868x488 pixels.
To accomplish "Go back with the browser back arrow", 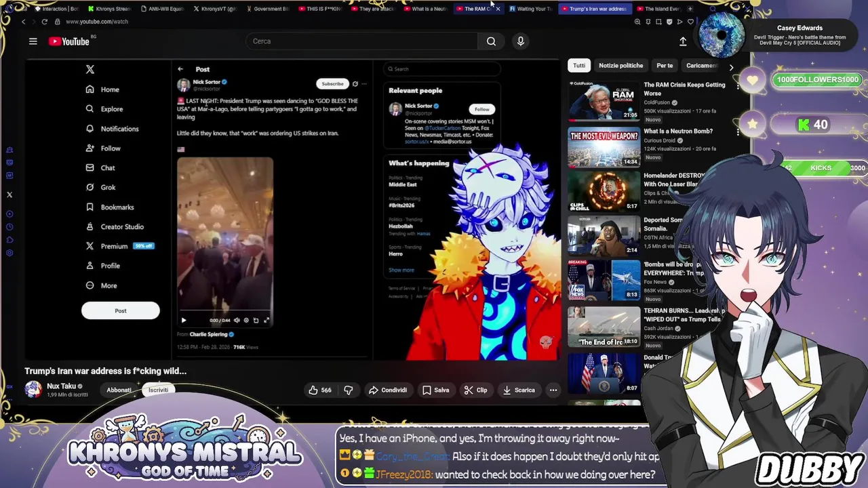I will point(23,22).
